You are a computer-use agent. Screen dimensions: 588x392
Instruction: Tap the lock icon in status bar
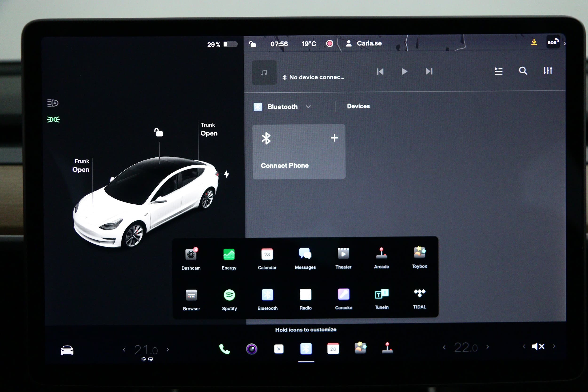point(253,44)
